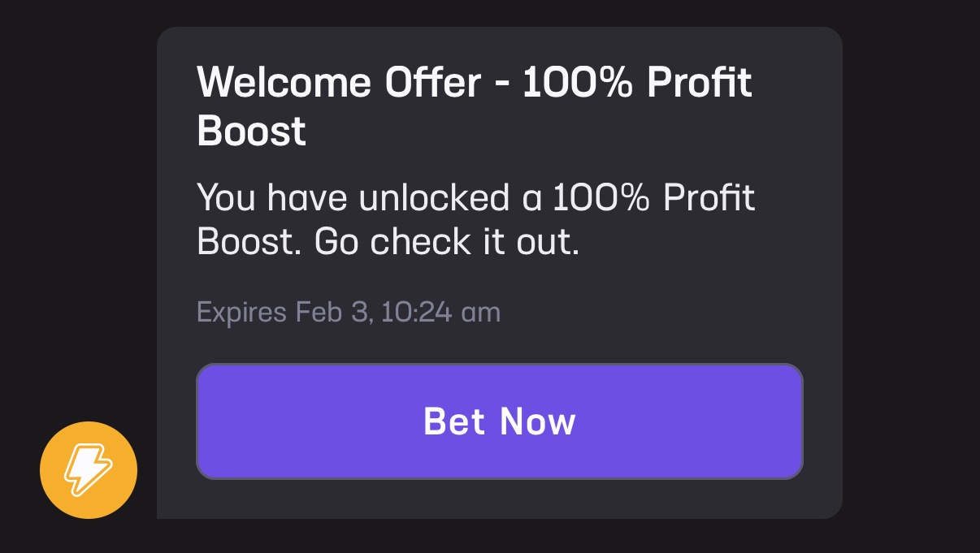The width and height of the screenshot is (980, 553).
Task: Click the 'Go check it out' text
Action: click(446, 242)
